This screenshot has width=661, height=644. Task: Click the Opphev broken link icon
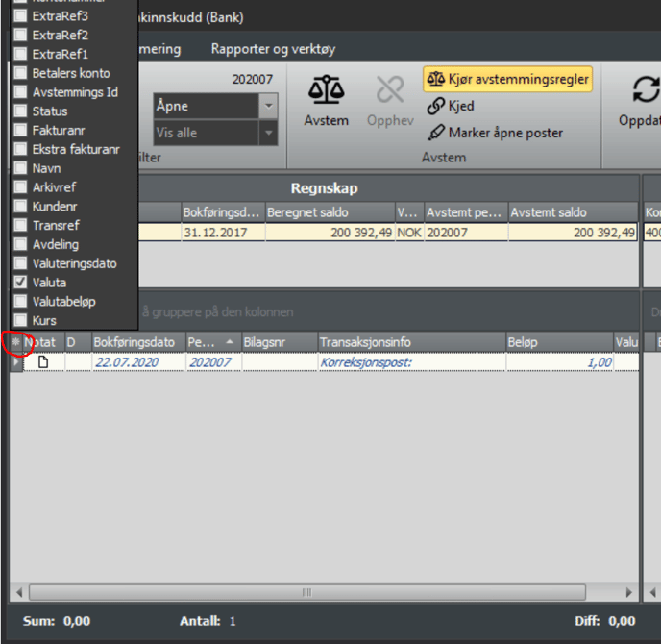pyautogui.click(x=389, y=91)
